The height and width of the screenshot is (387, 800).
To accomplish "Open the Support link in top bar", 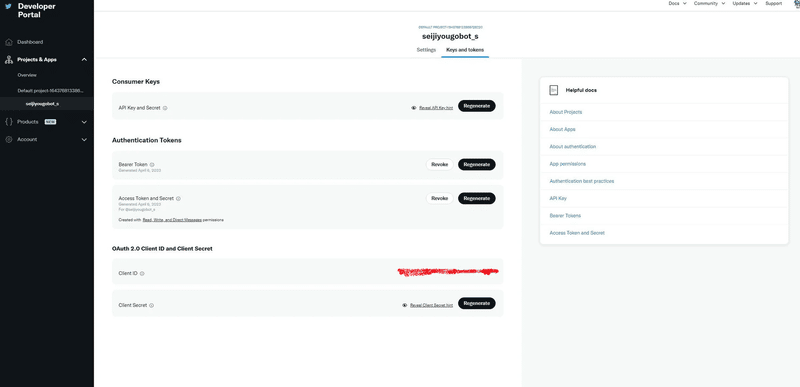I will click(773, 3).
